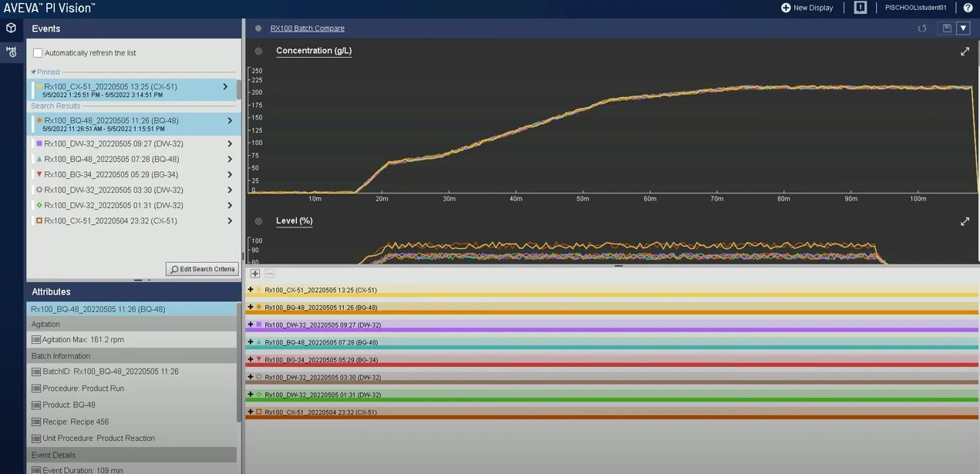This screenshot has height=474, width=980.
Task: Select Rx100_CX-51_20220504 23:32 event in list
Action: point(110,220)
